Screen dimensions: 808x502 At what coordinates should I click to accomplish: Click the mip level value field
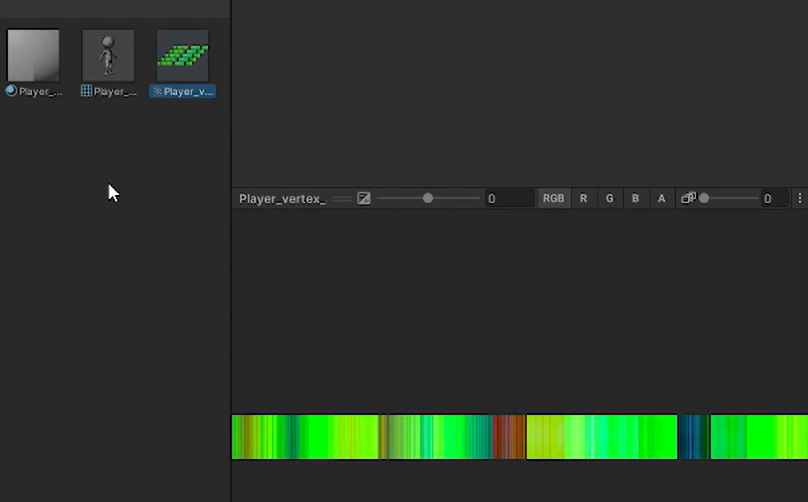[775, 198]
